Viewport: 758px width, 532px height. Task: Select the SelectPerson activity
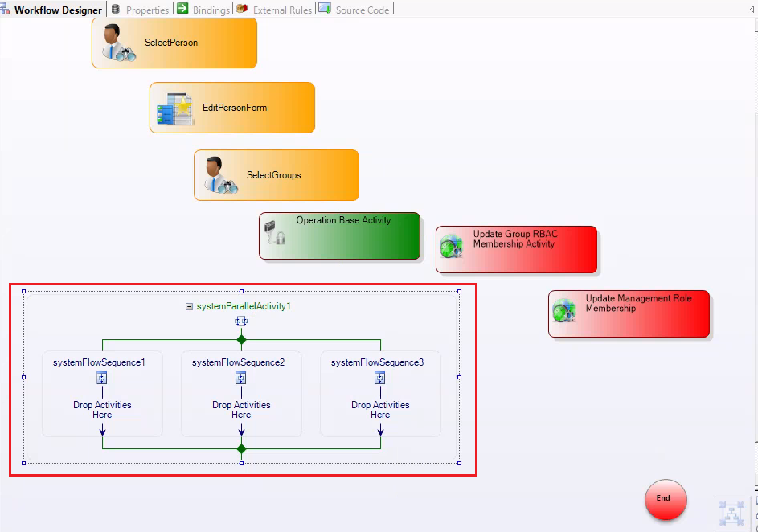[174, 43]
